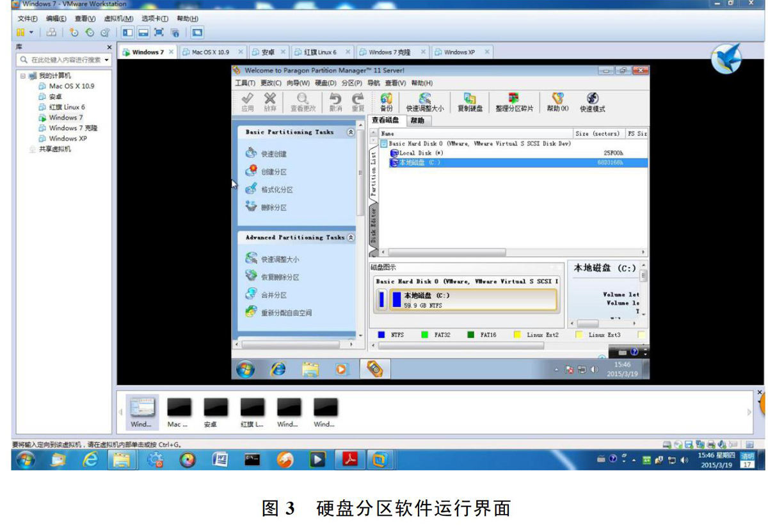The image size is (768, 532).
Task: Click the VMware pause/suspend toolbar icon
Action: (20, 32)
